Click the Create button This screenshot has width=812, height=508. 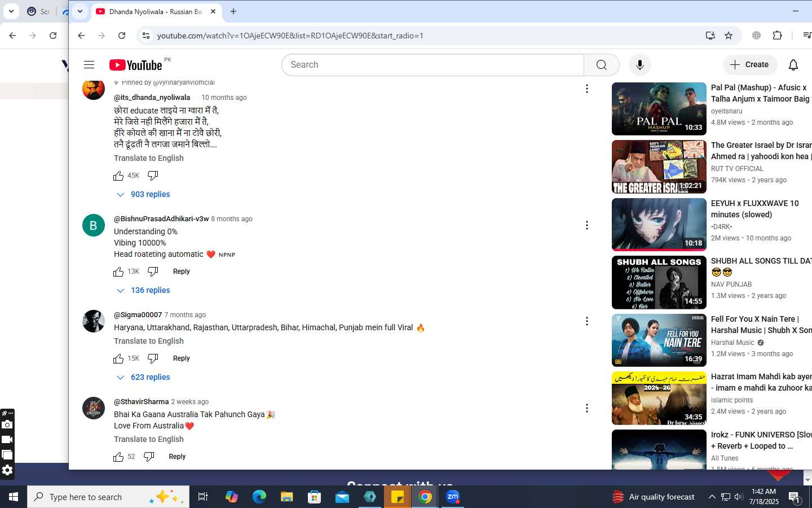749,65
